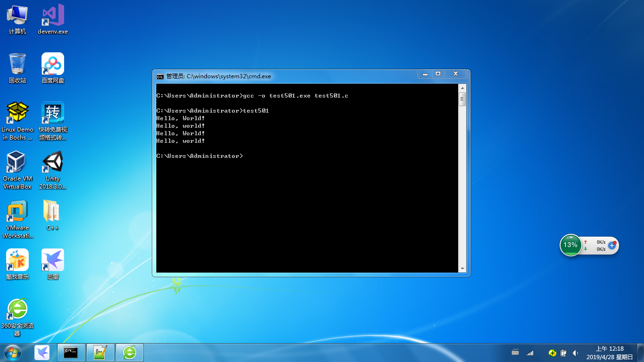This screenshot has height=362, width=644.
Task: Select the 百度网盘 desktop icon
Action: click(x=53, y=69)
